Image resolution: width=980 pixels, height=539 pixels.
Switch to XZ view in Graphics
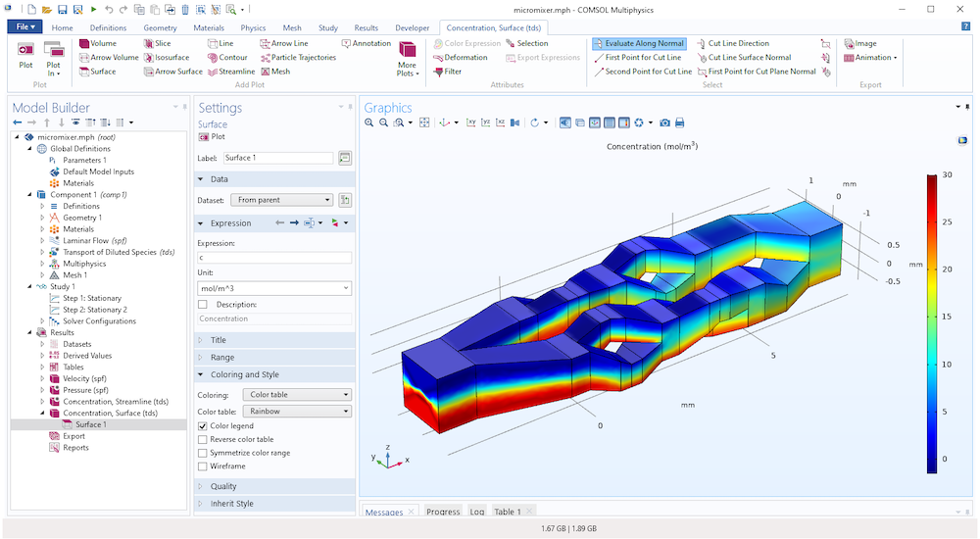[x=500, y=122]
